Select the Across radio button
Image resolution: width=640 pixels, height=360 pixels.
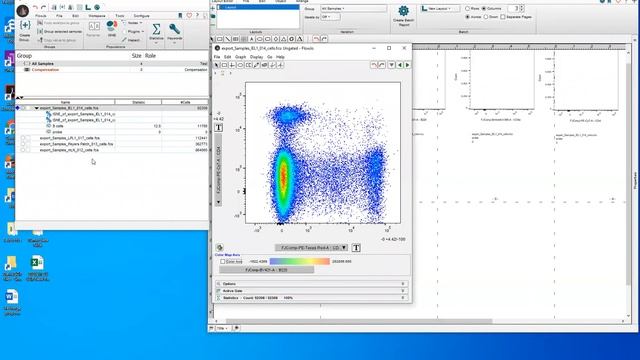pos(467,17)
